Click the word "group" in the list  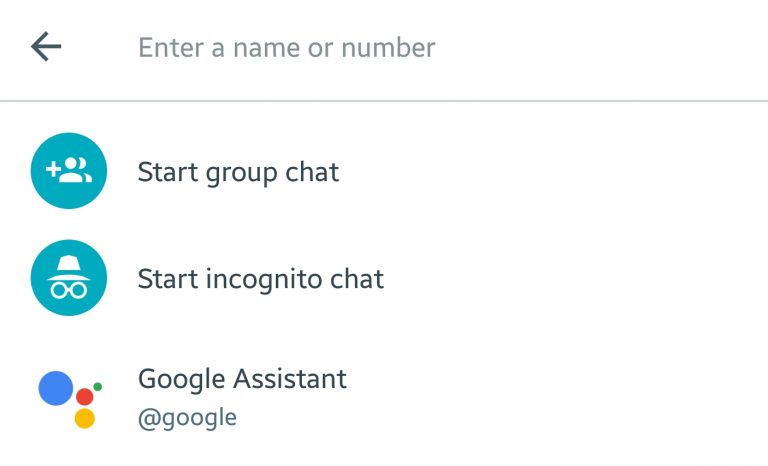231,173
